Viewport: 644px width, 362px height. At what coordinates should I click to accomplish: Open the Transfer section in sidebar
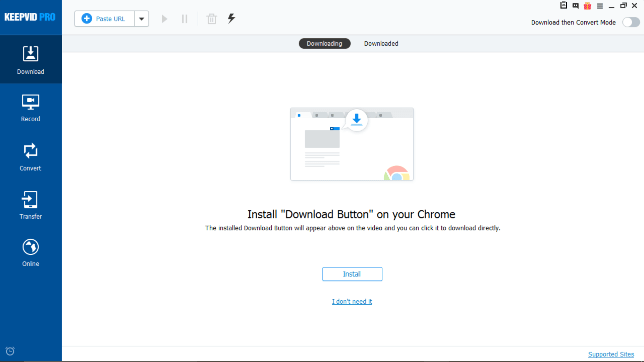tap(31, 205)
